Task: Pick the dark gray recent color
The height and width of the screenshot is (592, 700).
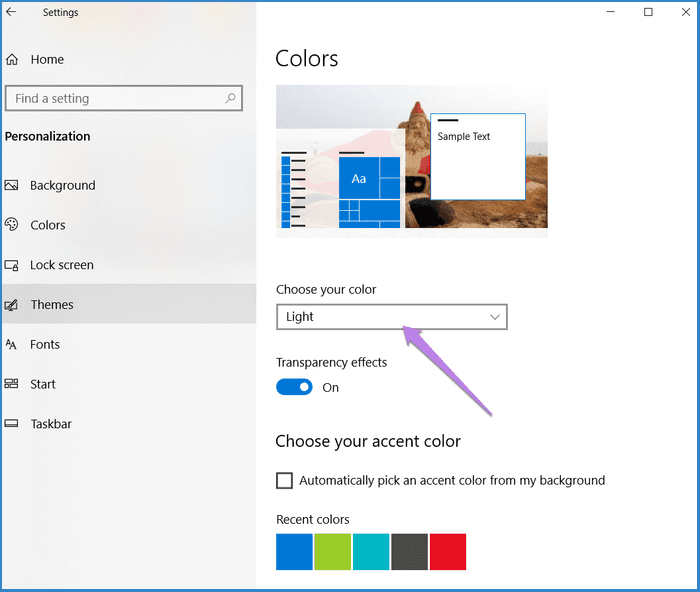Action: [x=409, y=552]
